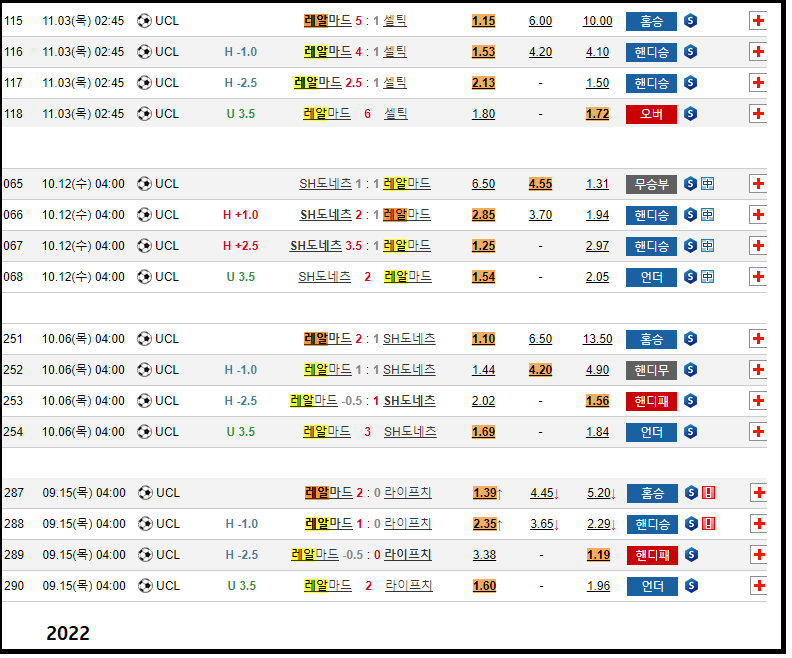
Task: Click the gray 무승부 result button in row 065
Action: click(x=651, y=184)
